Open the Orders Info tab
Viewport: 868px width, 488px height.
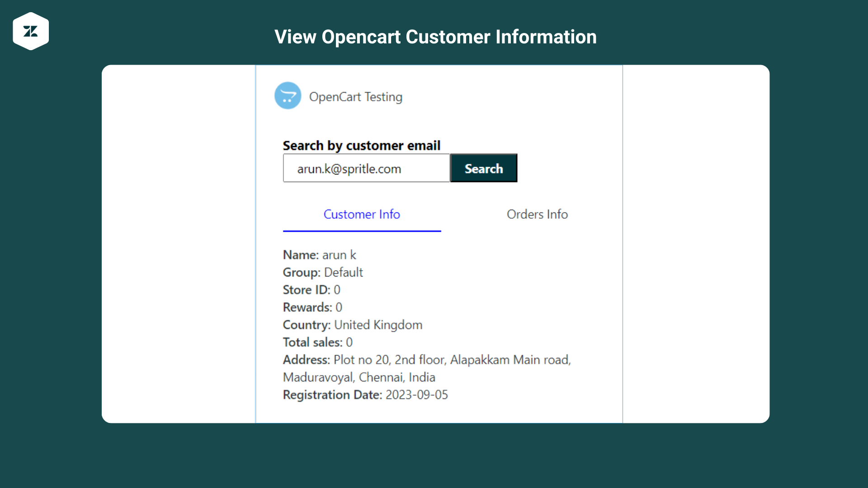point(537,215)
